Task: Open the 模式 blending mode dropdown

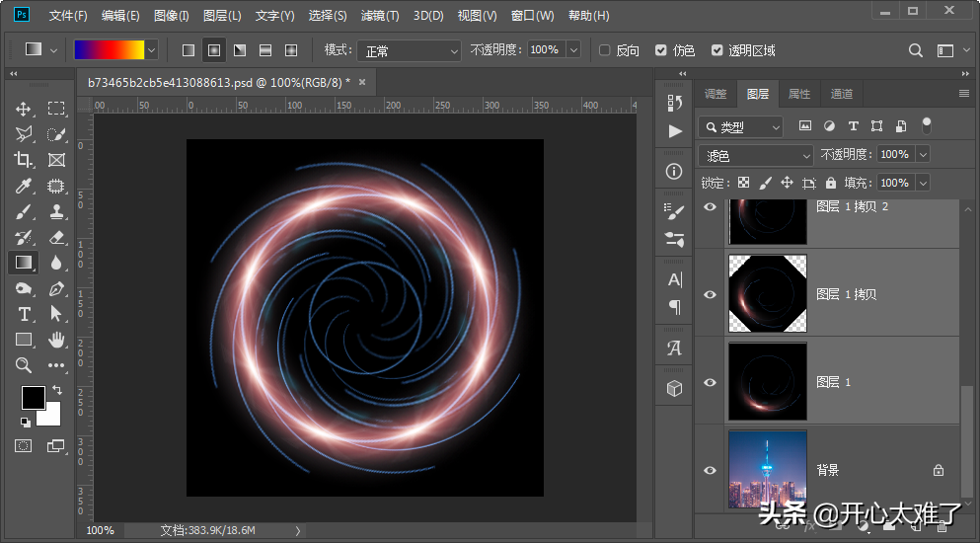Action: (x=409, y=50)
